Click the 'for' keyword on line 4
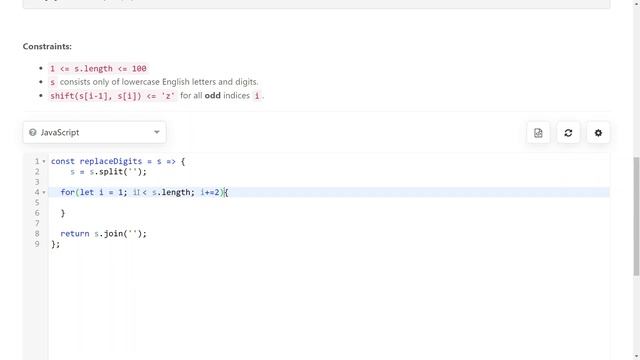640x360 pixels. pos(67,192)
